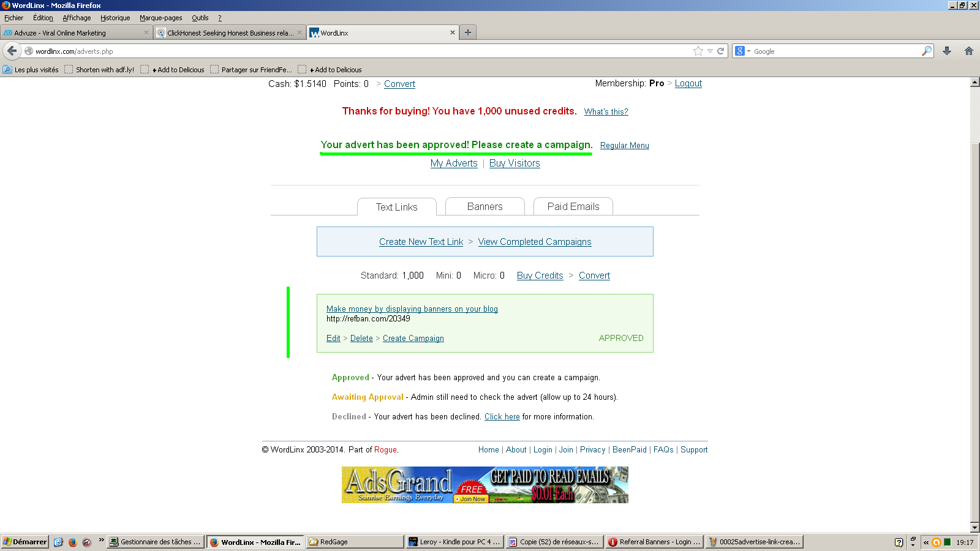The height and width of the screenshot is (551, 980).
Task: Switch to the ClickHonest tab
Action: pos(230,33)
